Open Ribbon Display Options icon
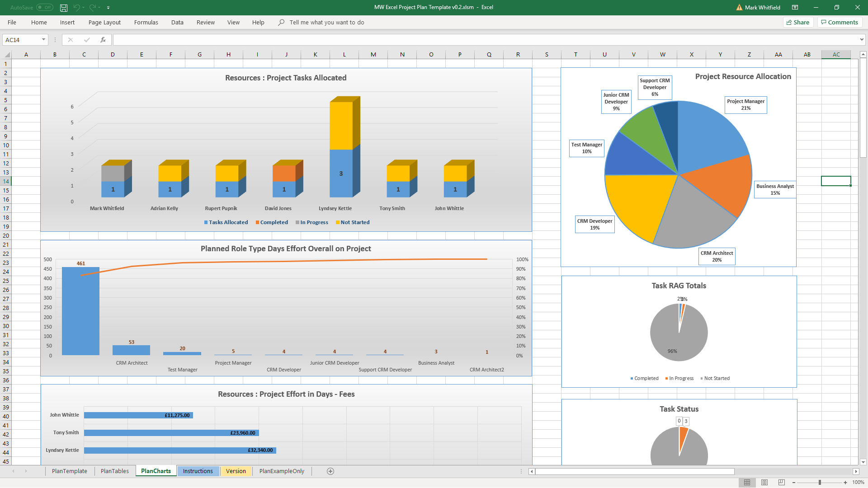The height and width of the screenshot is (488, 868). (x=795, y=7)
